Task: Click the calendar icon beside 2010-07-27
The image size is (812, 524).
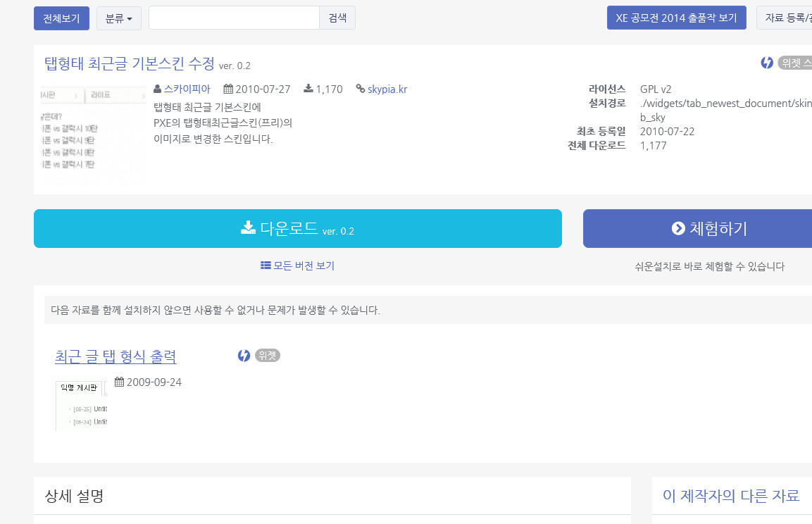Action: tap(228, 89)
